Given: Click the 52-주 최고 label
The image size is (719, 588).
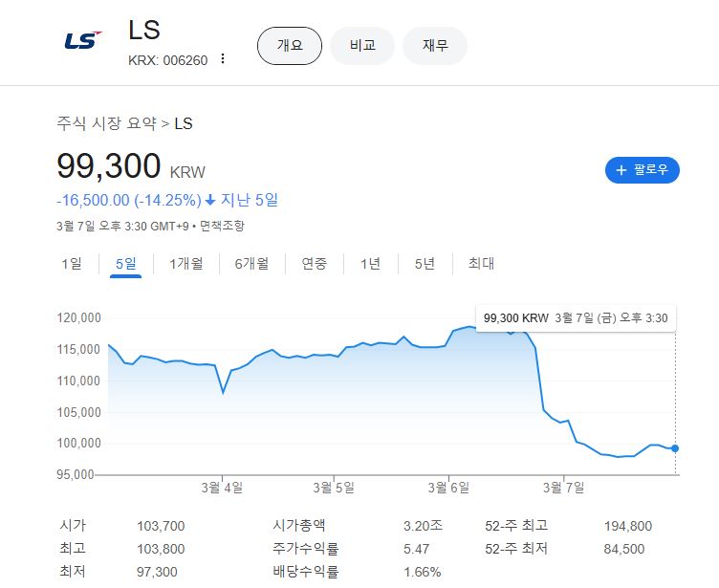Looking at the screenshot, I should tap(516, 526).
